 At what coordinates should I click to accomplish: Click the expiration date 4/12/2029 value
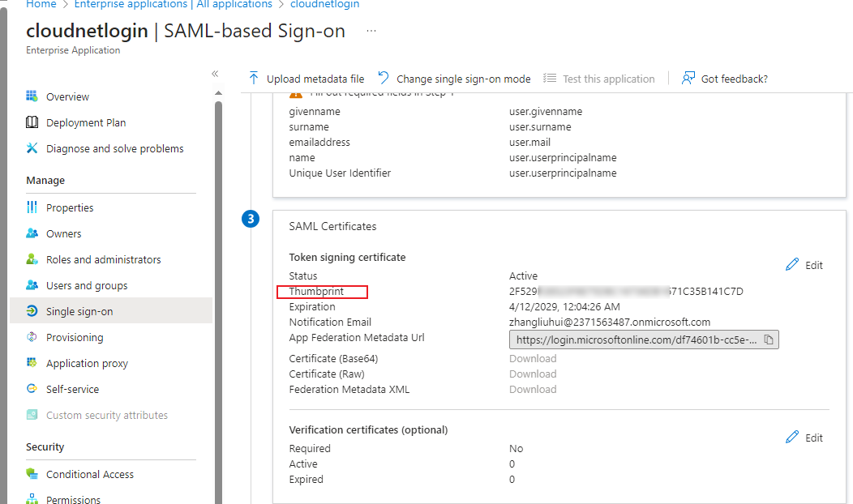pyautogui.click(x=564, y=306)
